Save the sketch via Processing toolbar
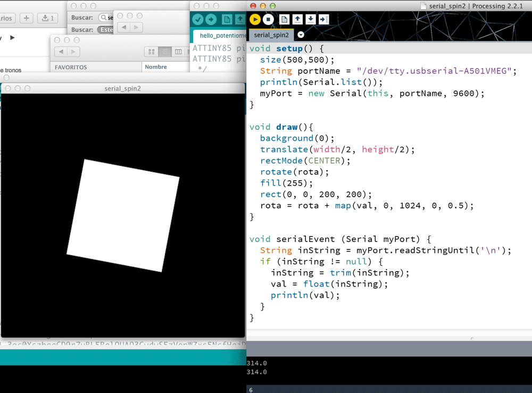 (311, 19)
